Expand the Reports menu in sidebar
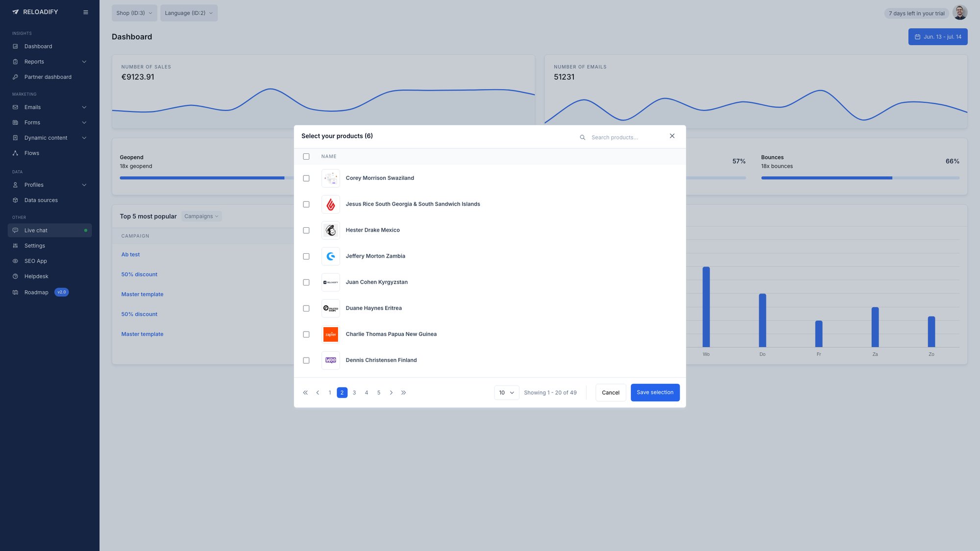980x551 pixels. 34,62
